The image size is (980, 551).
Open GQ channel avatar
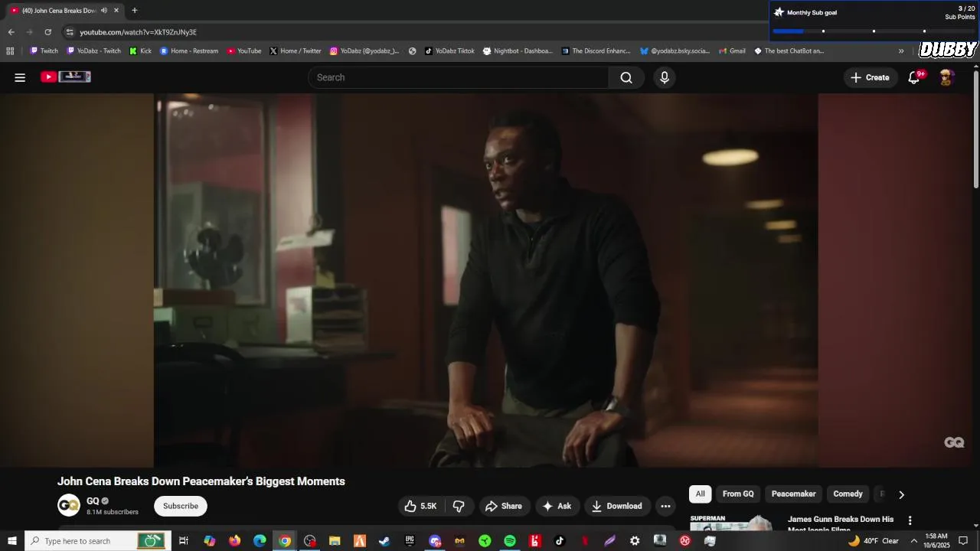(69, 505)
